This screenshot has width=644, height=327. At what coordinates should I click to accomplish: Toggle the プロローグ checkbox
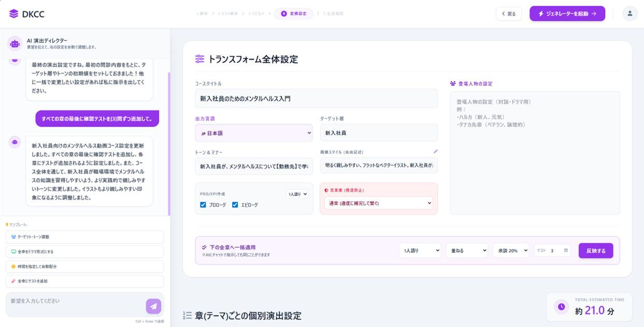tap(203, 205)
